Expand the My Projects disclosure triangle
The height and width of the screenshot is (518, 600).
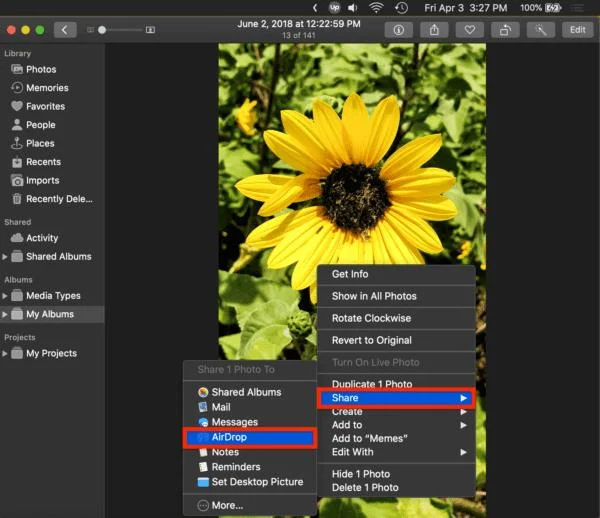pyautogui.click(x=5, y=353)
